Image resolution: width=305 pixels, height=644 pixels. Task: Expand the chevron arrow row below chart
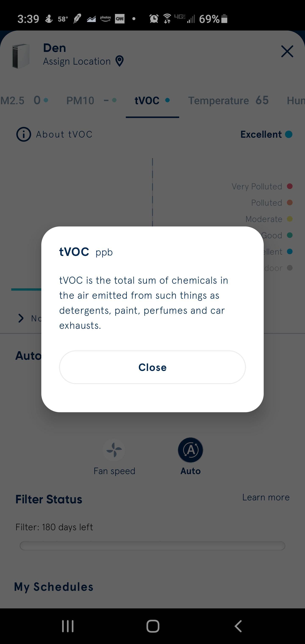coord(21,318)
